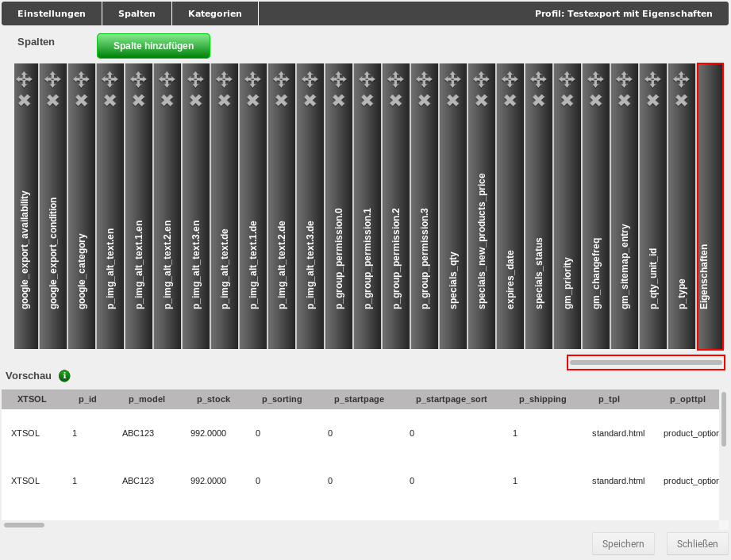Remove the p_group_permission.0 column

tap(338, 101)
